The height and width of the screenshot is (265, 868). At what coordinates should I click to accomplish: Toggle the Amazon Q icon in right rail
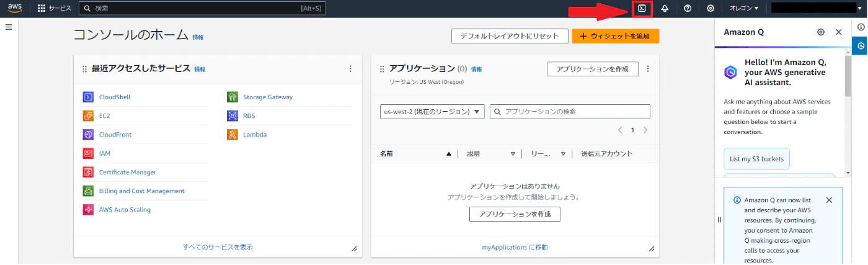861,46
